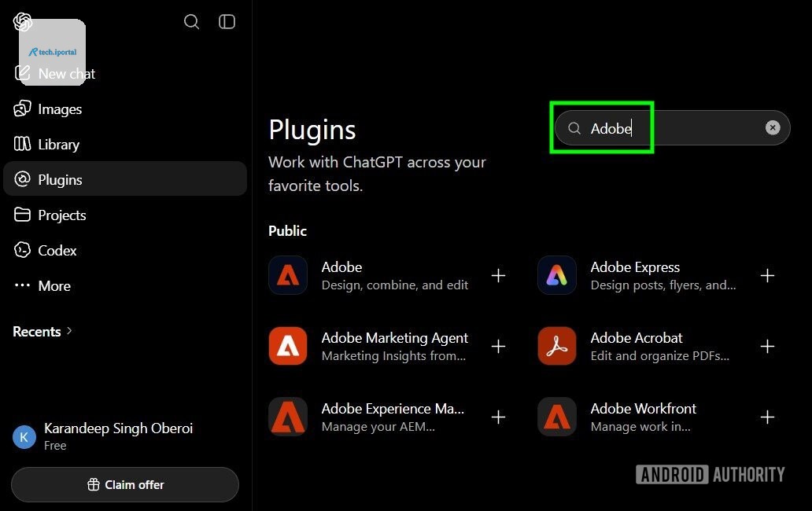Click the K profile avatar
The image size is (812, 511).
(x=24, y=437)
